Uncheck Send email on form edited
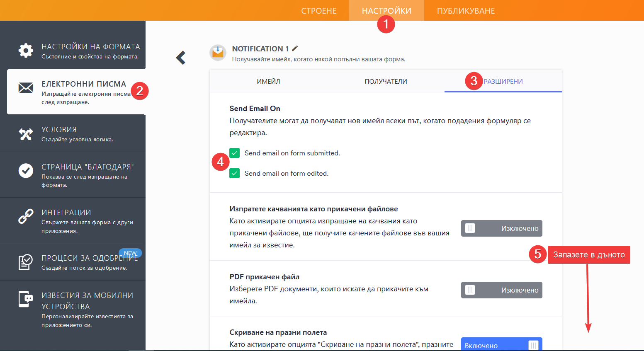The width and height of the screenshot is (644, 351). [235, 173]
